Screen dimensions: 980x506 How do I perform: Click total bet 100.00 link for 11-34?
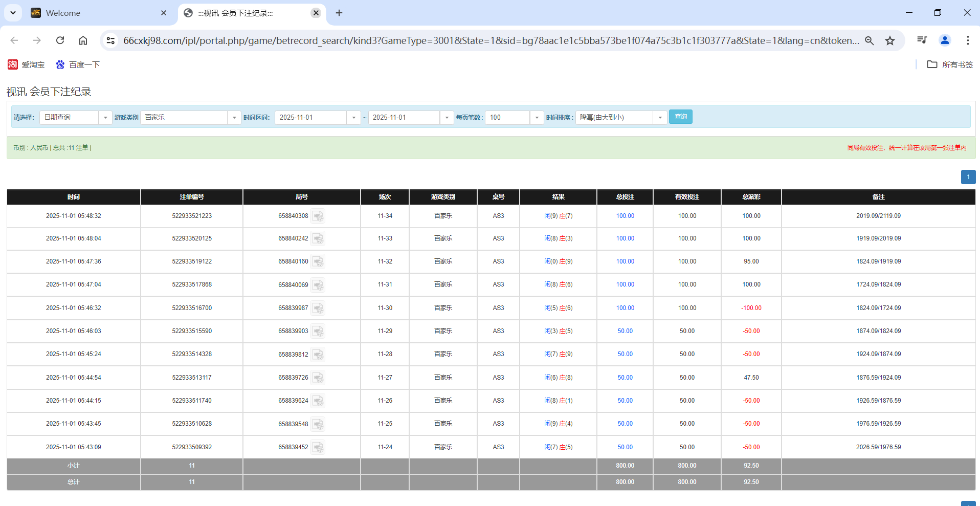(625, 216)
